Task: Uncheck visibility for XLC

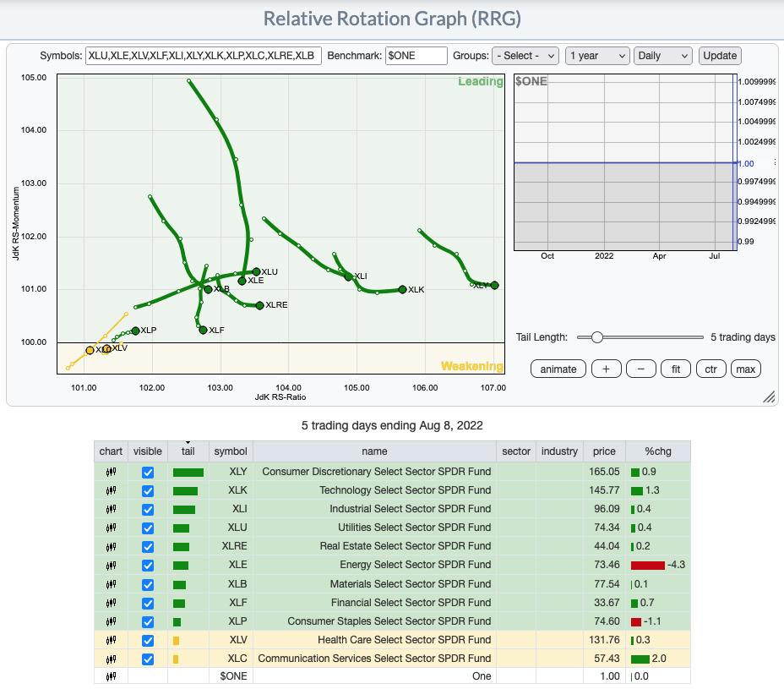Action: (148, 659)
